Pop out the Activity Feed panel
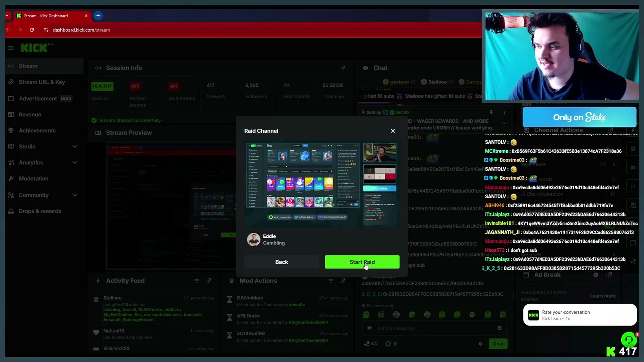The width and height of the screenshot is (644, 362). (209, 280)
